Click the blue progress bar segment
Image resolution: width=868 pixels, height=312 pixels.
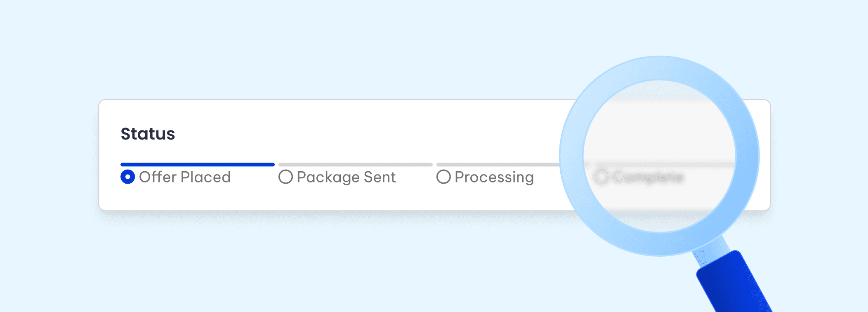(198, 165)
